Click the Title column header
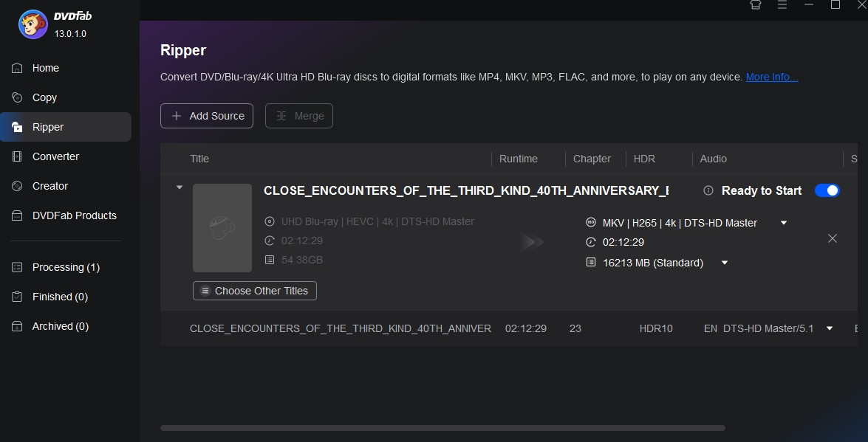This screenshot has width=868, height=442. click(199, 159)
